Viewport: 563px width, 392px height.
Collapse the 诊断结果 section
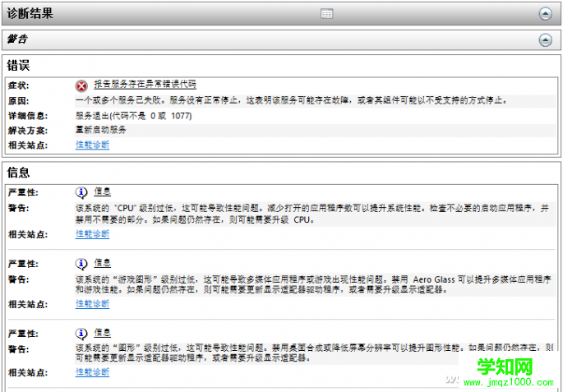pyautogui.click(x=545, y=13)
